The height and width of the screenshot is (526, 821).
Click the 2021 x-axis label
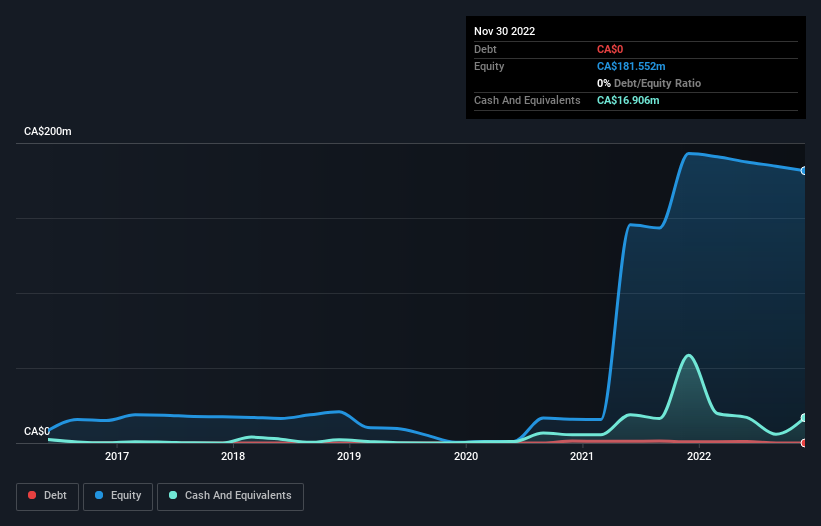tap(582, 456)
